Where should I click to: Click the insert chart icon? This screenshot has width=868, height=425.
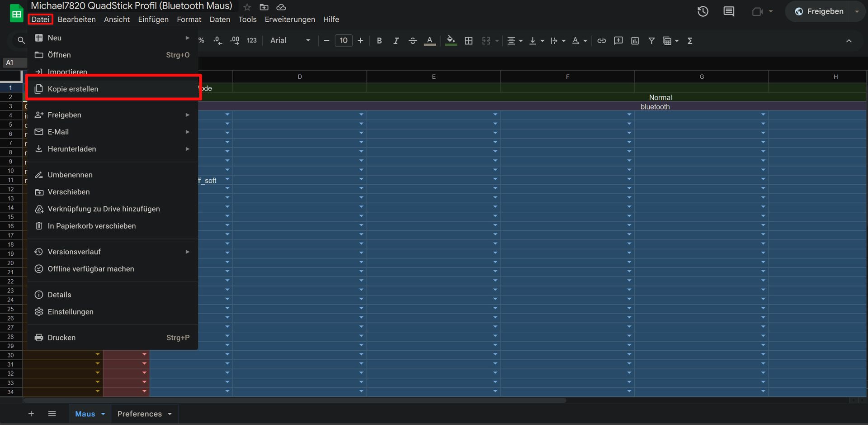click(635, 41)
